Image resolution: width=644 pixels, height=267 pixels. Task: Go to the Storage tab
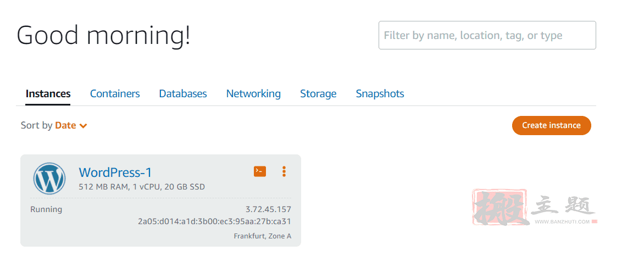318,93
